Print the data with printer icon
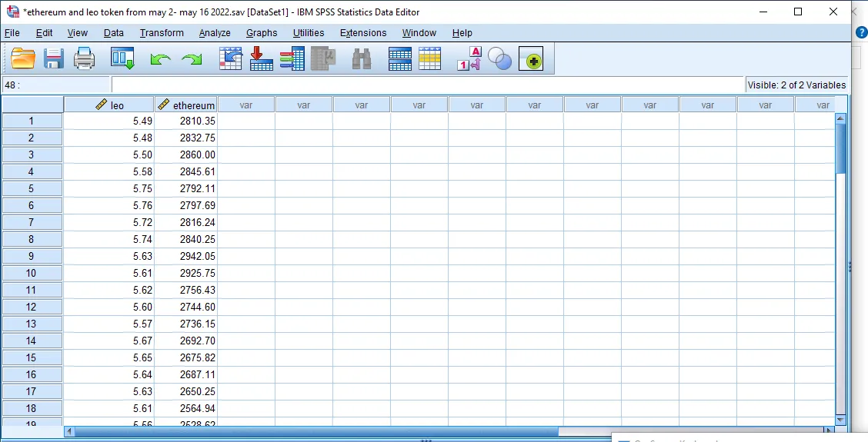Screen dimensions: 868x442 coord(84,58)
